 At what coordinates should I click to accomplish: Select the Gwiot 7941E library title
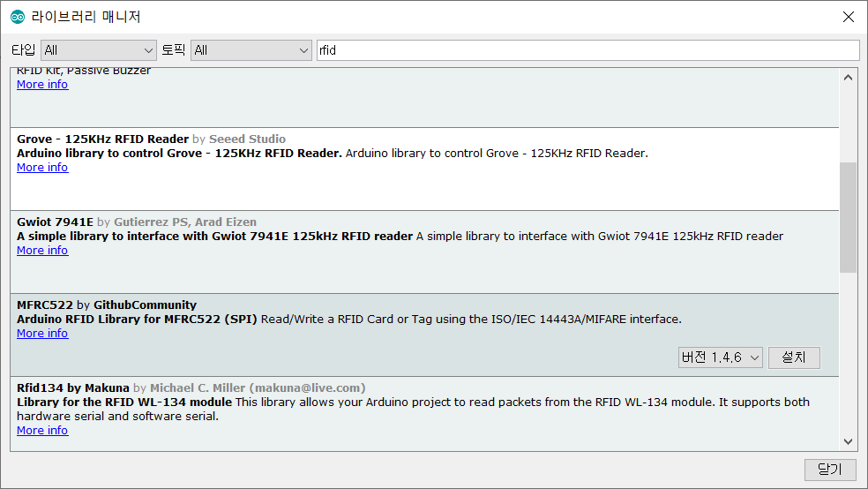[x=55, y=222]
